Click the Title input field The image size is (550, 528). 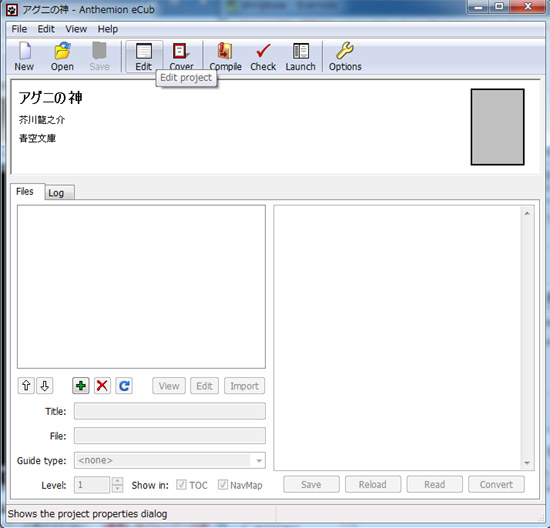170,411
